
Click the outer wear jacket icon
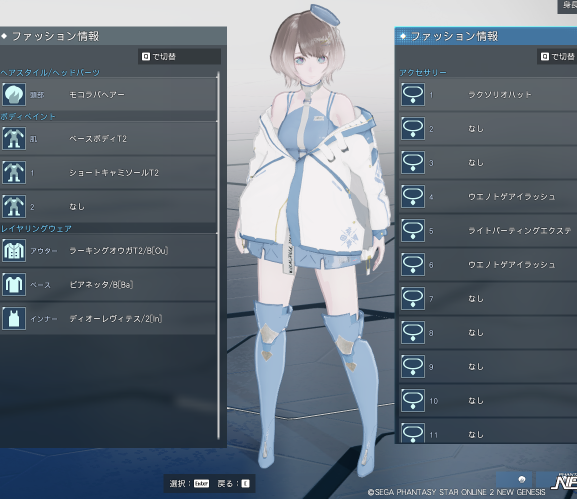click(14, 251)
